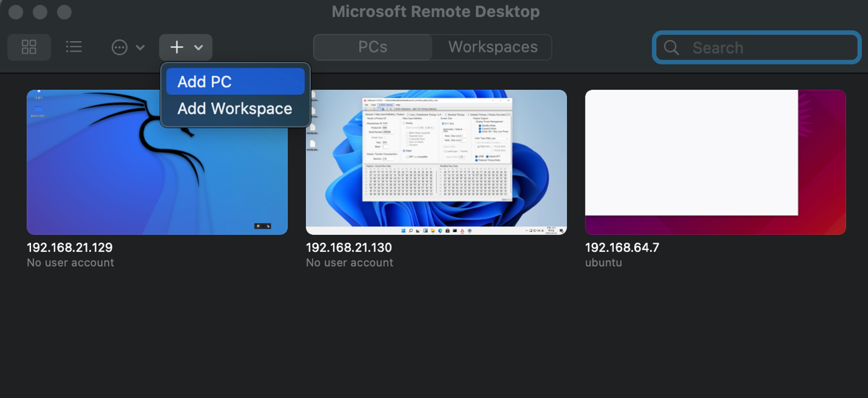Image resolution: width=868 pixels, height=398 pixels.
Task: Select the 192.168.21.129 label
Action: pos(70,248)
